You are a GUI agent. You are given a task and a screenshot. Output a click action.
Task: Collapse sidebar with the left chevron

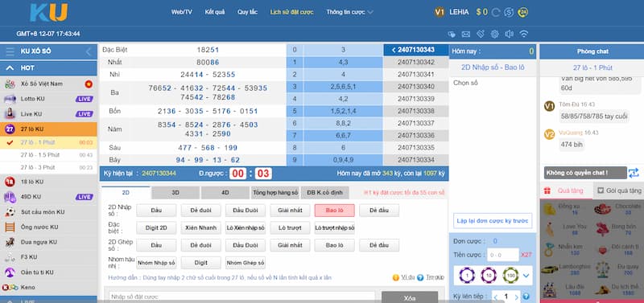(x=89, y=51)
